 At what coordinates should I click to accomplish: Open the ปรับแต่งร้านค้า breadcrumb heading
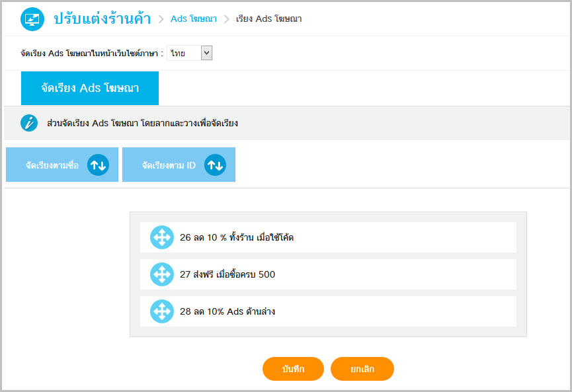coord(102,19)
